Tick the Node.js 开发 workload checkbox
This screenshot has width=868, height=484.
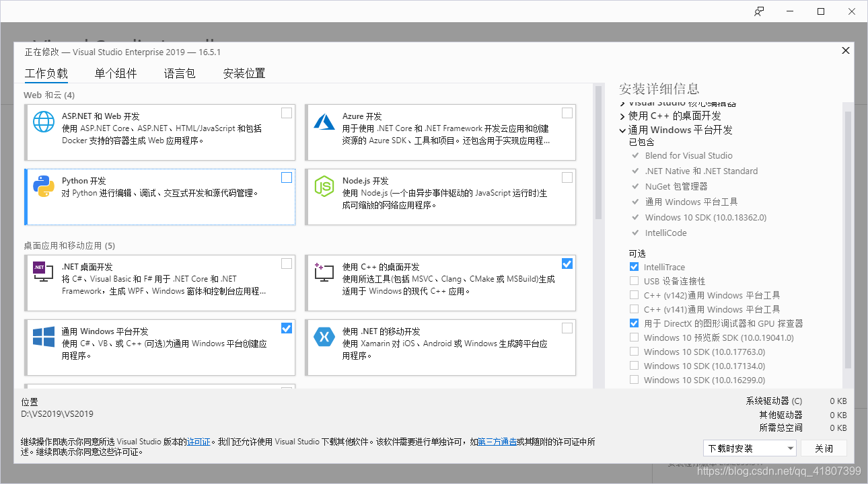(567, 177)
